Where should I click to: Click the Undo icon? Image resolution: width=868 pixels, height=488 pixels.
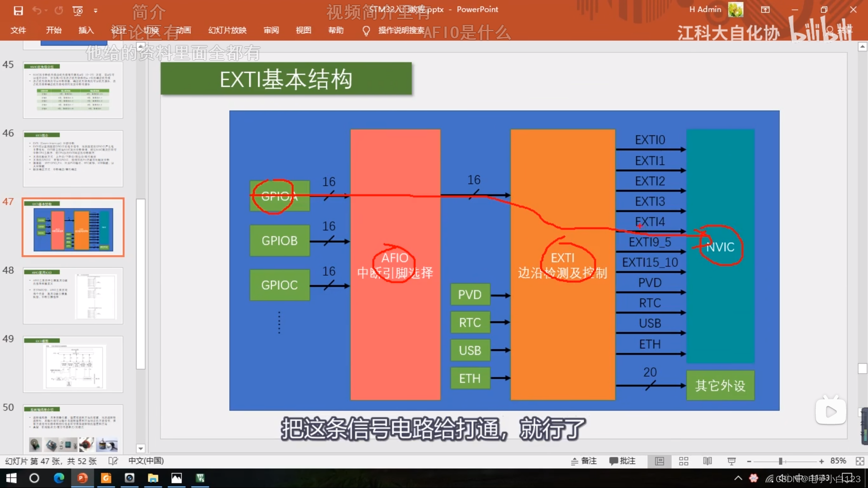[36, 10]
